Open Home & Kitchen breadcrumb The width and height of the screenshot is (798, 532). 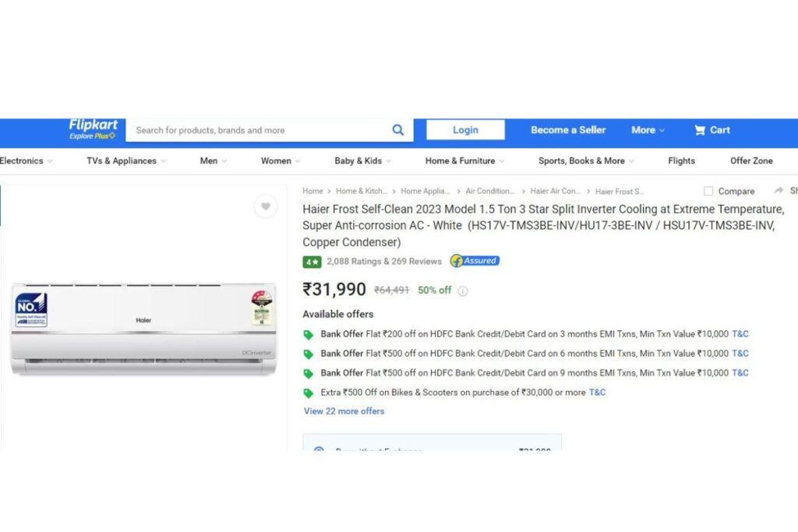pyautogui.click(x=362, y=192)
